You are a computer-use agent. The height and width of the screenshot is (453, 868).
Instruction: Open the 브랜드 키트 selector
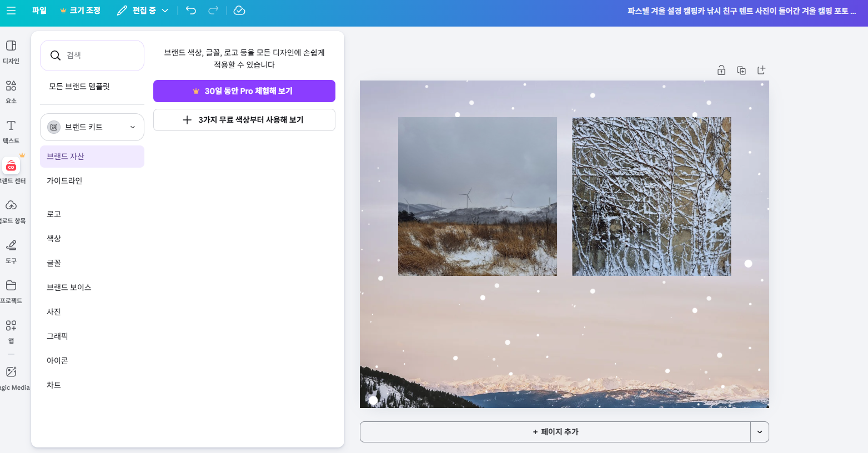tap(92, 127)
